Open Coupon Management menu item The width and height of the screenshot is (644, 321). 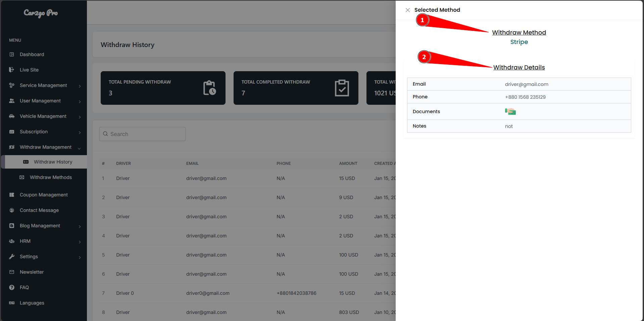click(44, 195)
